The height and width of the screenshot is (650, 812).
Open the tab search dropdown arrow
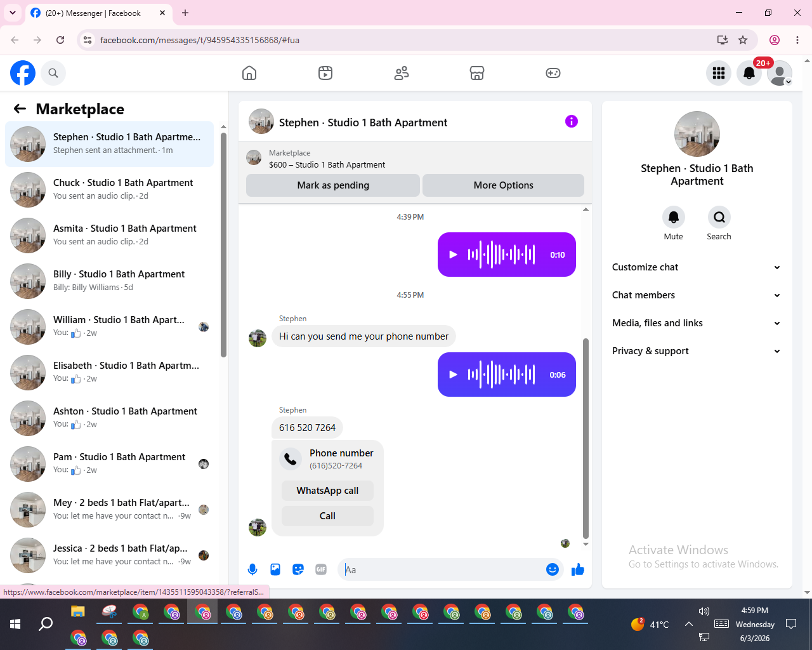pos(13,13)
